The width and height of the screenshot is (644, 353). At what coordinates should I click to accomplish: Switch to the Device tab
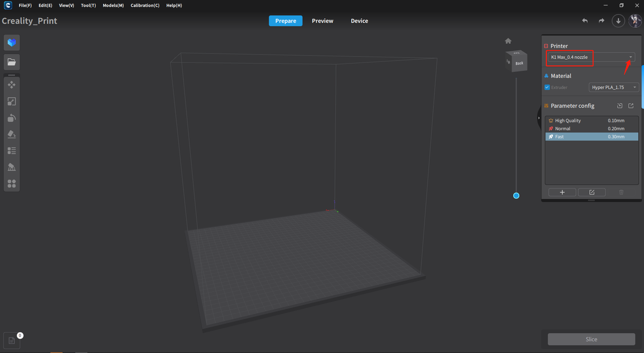click(x=359, y=21)
